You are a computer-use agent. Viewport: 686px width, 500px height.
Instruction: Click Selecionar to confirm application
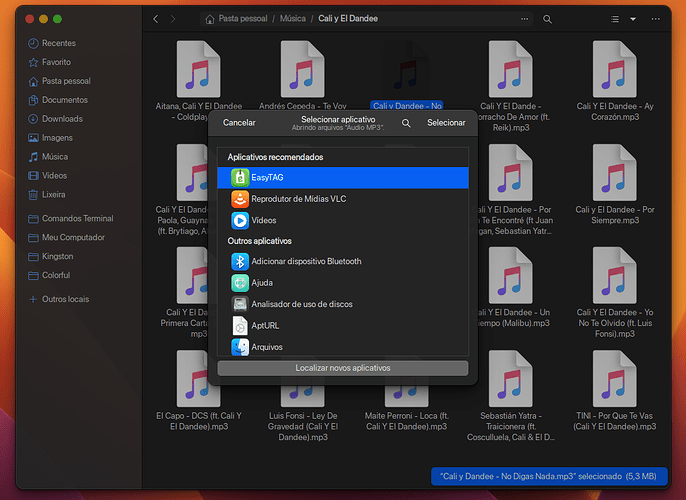[446, 123]
